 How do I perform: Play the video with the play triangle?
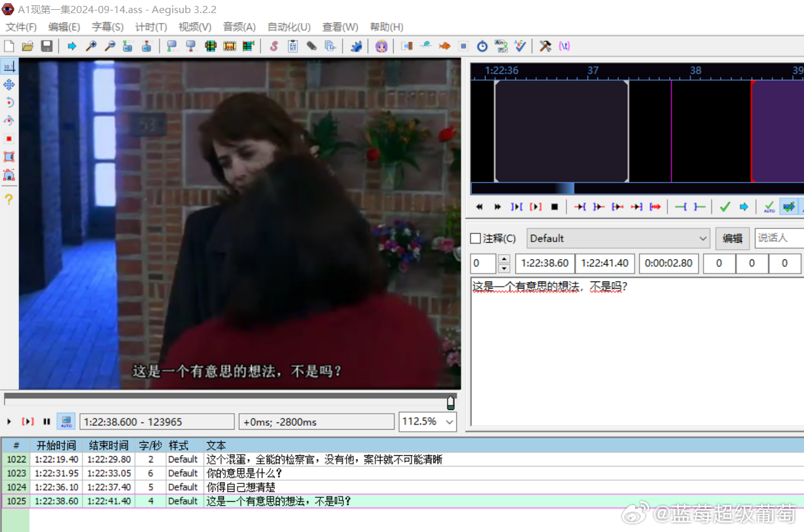pyautogui.click(x=9, y=422)
